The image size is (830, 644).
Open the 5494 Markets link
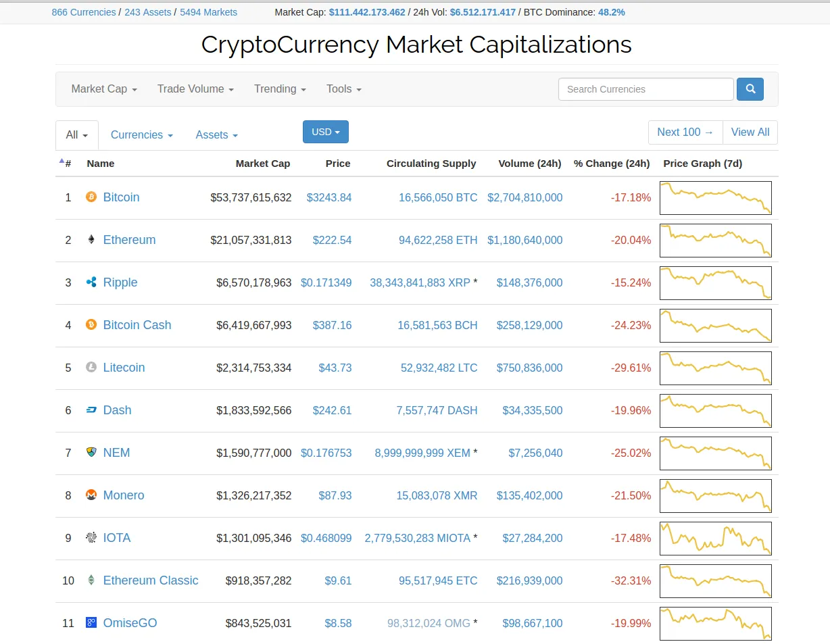pos(208,12)
